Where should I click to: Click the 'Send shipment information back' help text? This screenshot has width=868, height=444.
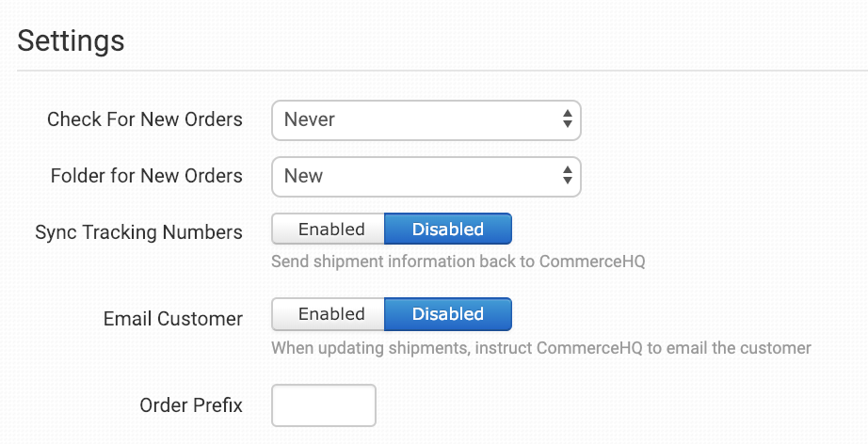pyautogui.click(x=458, y=262)
